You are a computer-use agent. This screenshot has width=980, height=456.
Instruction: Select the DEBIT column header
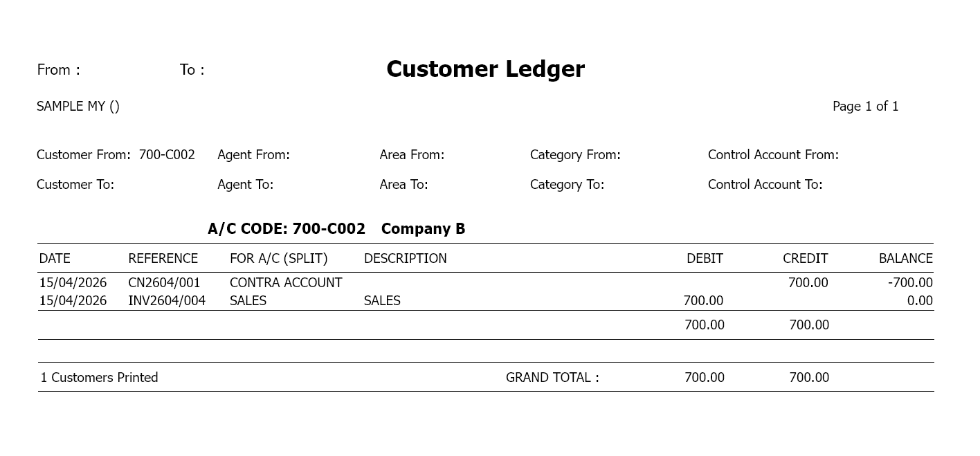tap(705, 259)
